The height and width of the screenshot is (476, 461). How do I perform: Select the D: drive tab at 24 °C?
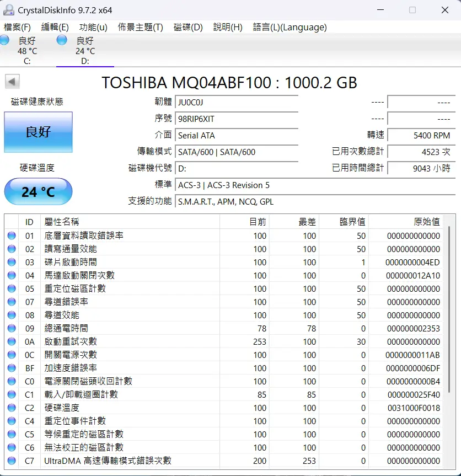(x=84, y=51)
